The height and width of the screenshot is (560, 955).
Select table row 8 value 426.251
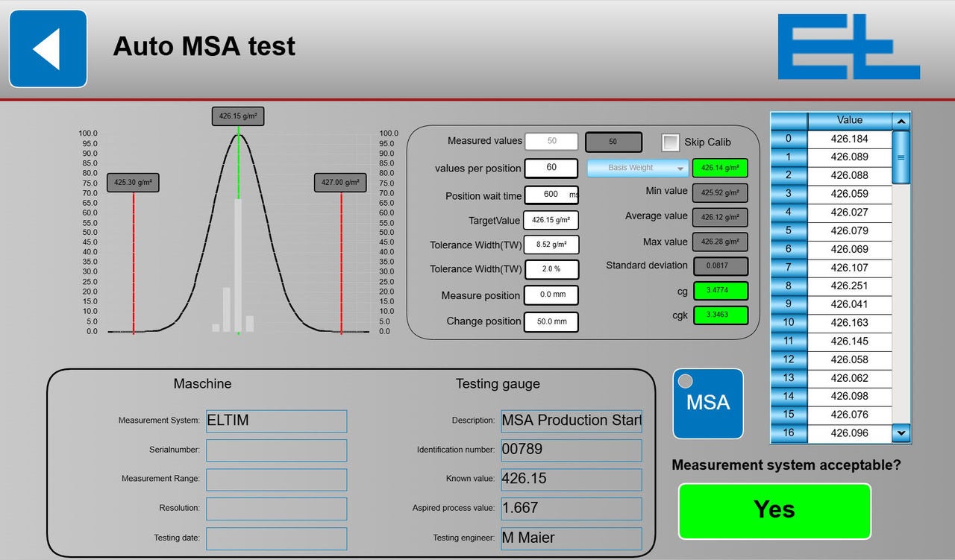[x=850, y=286]
